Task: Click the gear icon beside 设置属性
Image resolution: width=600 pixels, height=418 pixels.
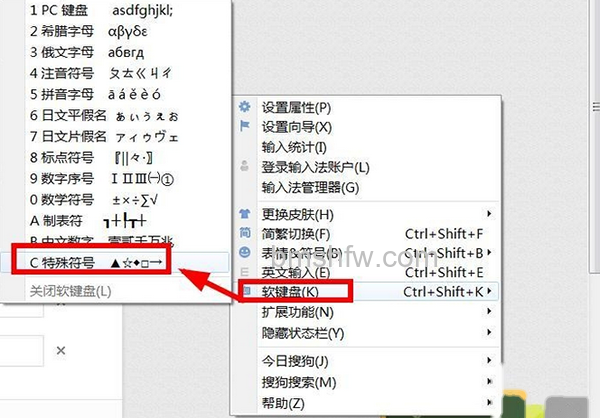Action: tap(245, 106)
